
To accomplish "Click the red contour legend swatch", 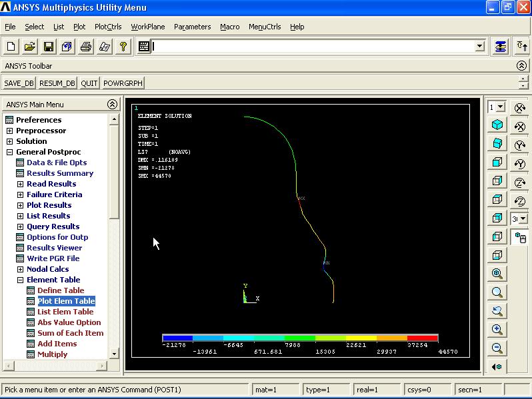I will coord(422,338).
